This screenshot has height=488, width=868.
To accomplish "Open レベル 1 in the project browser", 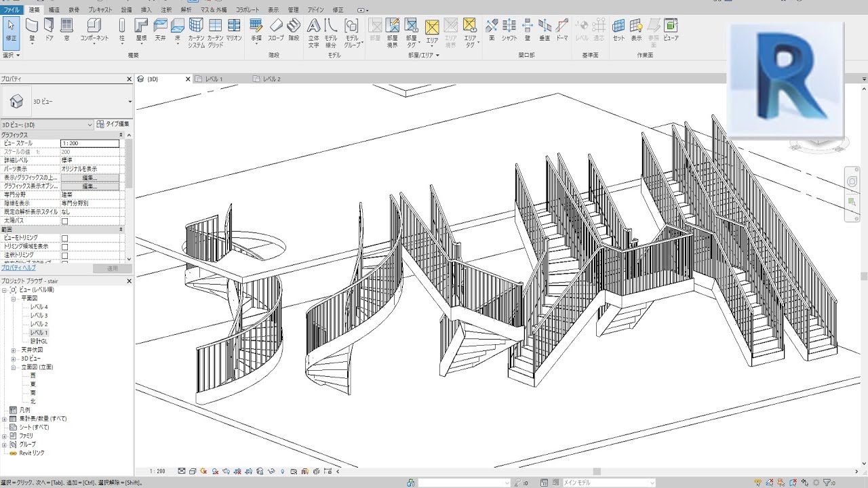I will point(39,333).
